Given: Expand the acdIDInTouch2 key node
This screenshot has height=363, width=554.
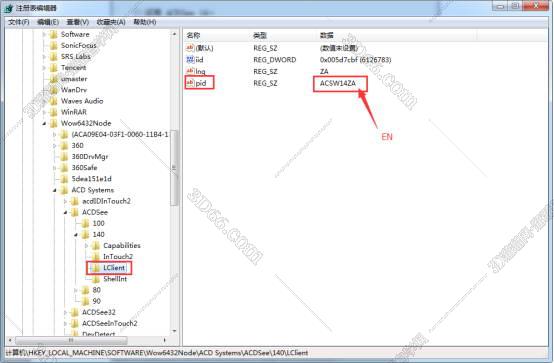Looking at the screenshot, I should [x=65, y=201].
